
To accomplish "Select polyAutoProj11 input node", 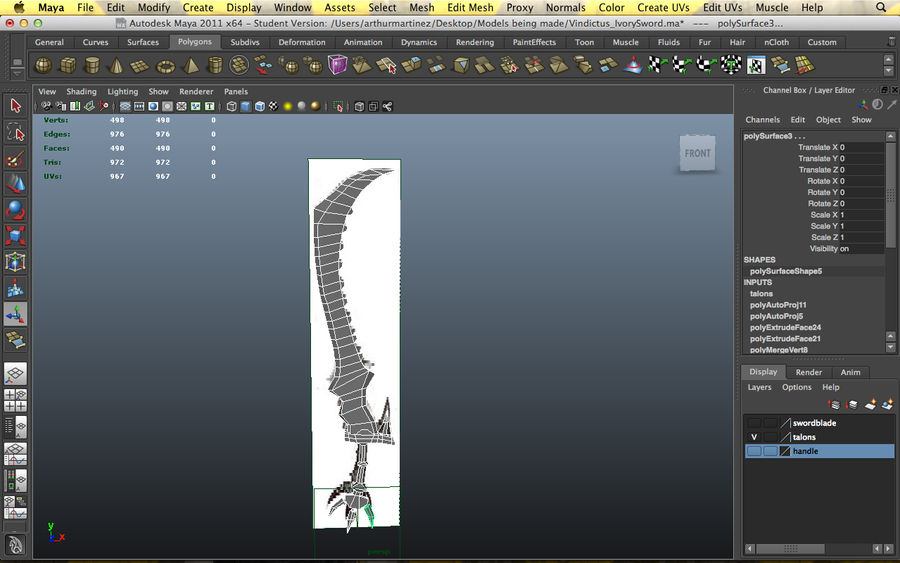I will (x=778, y=305).
